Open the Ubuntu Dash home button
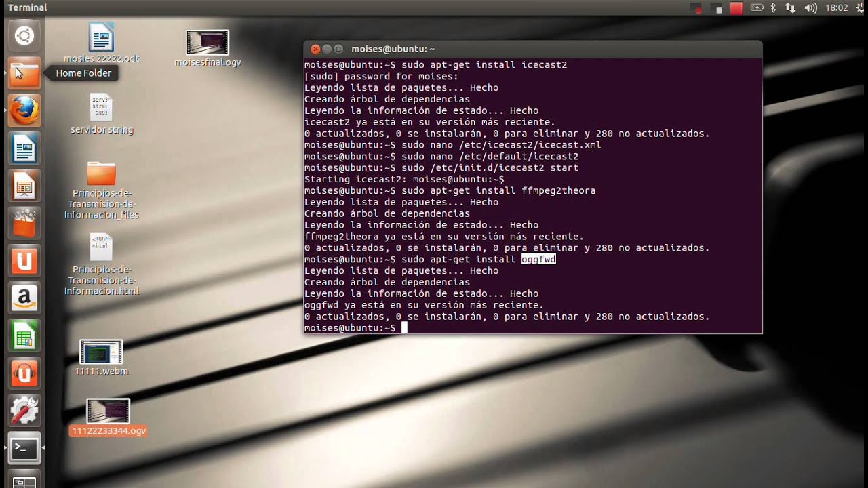 coord(24,35)
